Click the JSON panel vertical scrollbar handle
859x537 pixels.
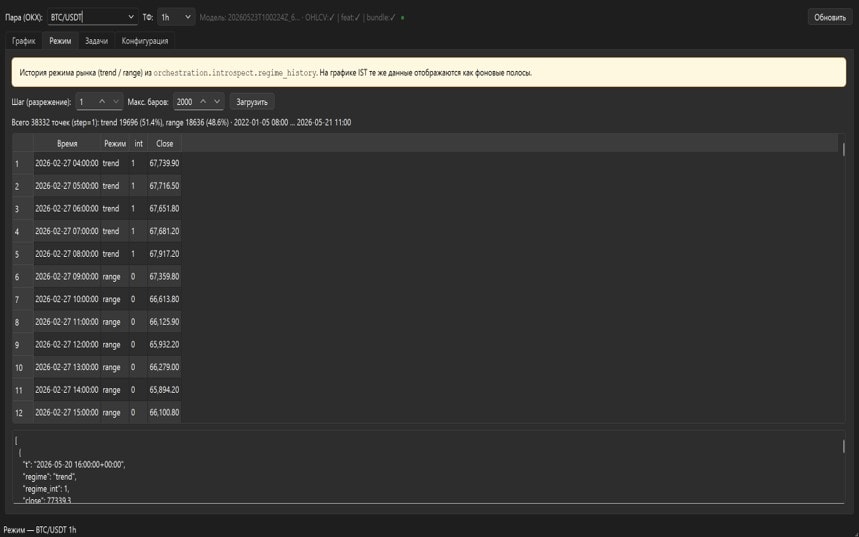843,446
